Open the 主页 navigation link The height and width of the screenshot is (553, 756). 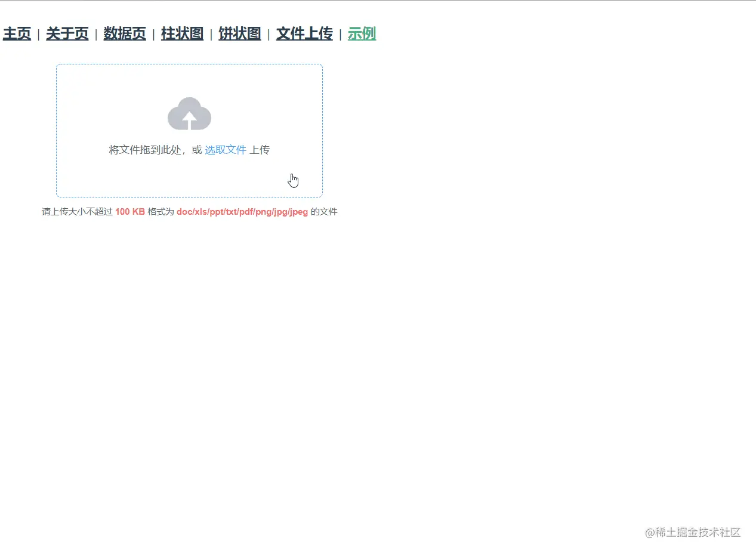tap(17, 34)
